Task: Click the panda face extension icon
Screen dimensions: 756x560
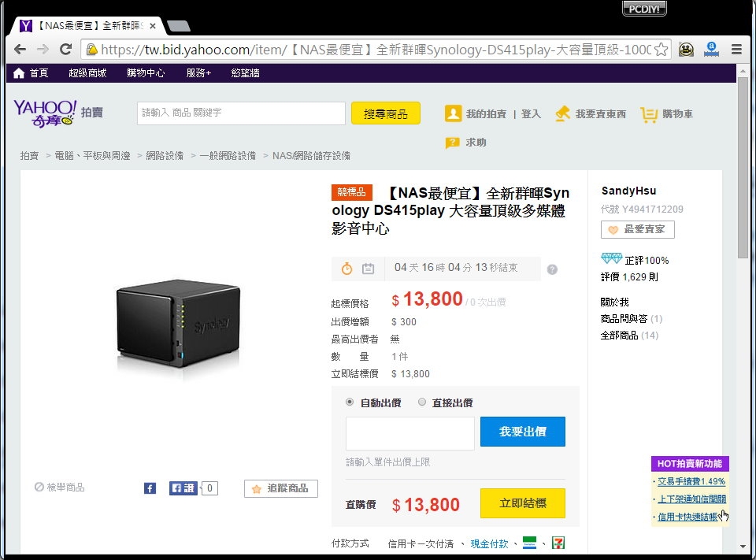Action: [686, 49]
